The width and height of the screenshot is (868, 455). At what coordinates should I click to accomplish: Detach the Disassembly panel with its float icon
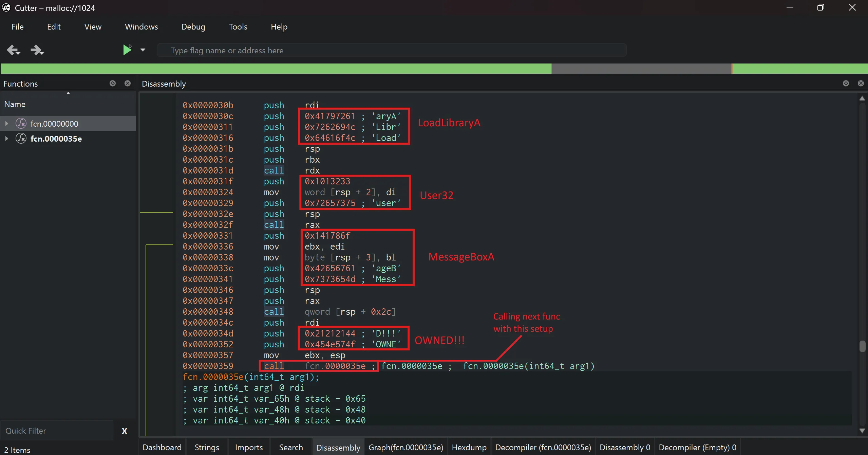(846, 83)
